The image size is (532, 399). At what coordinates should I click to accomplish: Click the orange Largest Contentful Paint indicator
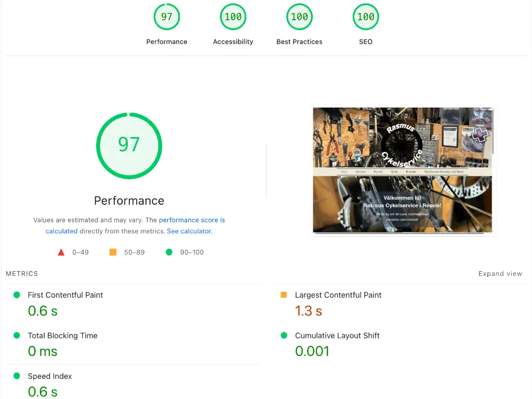click(284, 295)
